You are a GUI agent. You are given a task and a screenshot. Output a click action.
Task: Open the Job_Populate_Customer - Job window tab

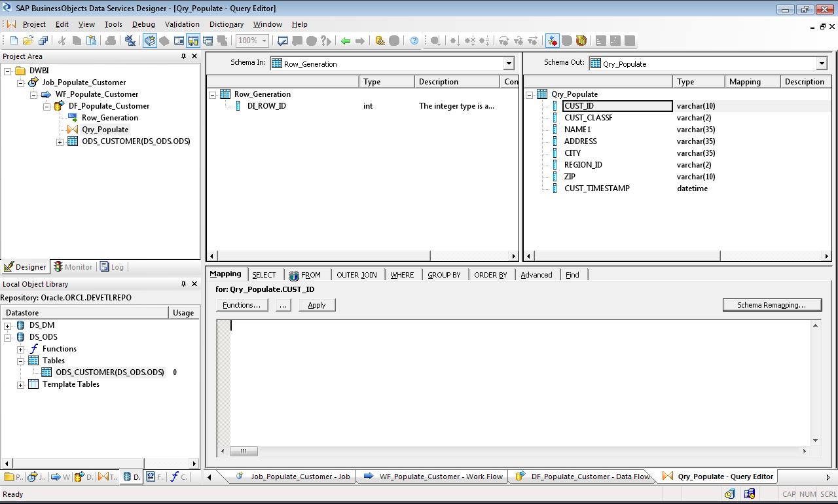293,477
